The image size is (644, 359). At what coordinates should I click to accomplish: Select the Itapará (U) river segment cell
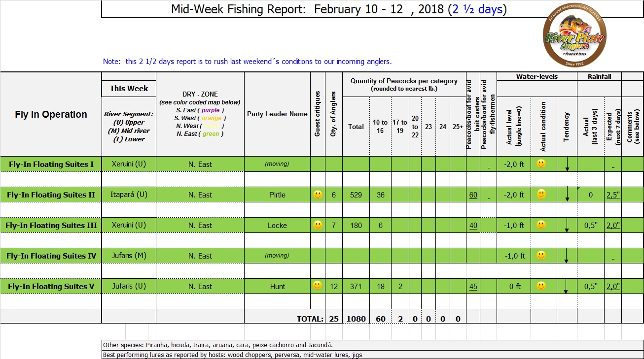click(129, 195)
